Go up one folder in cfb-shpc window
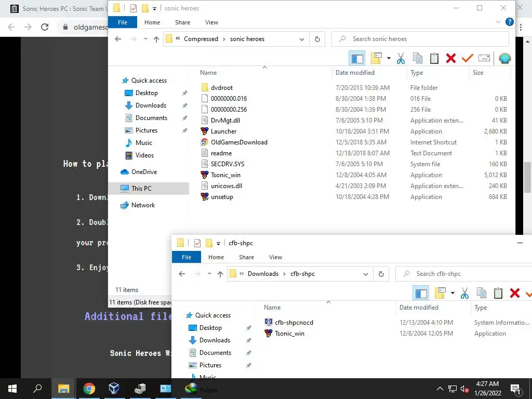The image size is (532, 399). [220, 274]
